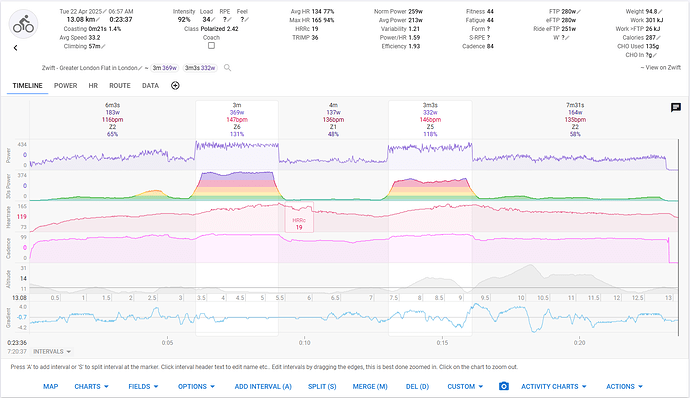The image size is (690, 398).
Task: Edit the Load 34 pencil icon
Action: (213, 20)
